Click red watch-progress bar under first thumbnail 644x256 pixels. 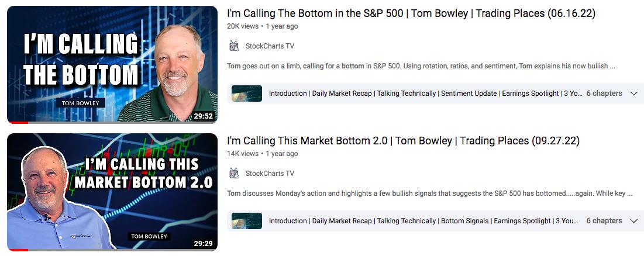pyautogui.click(x=18, y=123)
